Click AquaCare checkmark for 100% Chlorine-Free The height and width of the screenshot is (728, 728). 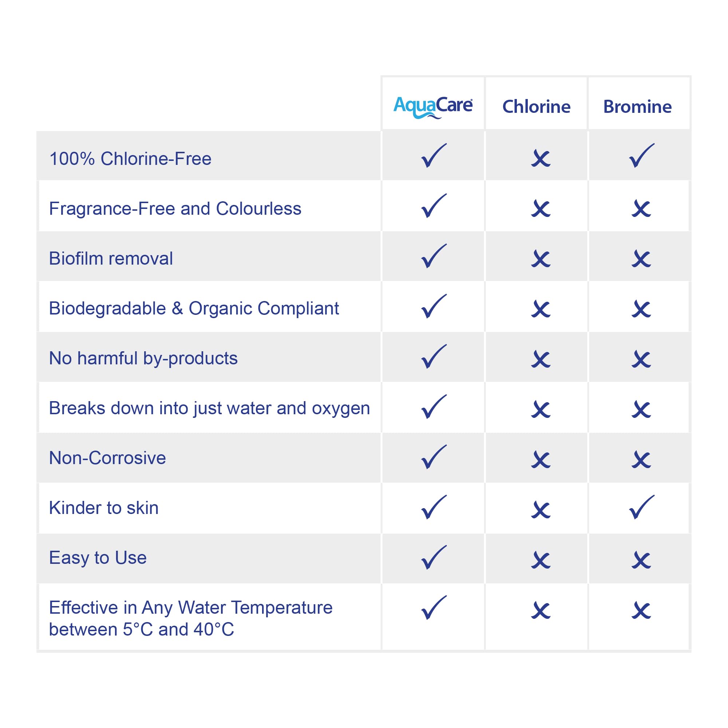[433, 156]
